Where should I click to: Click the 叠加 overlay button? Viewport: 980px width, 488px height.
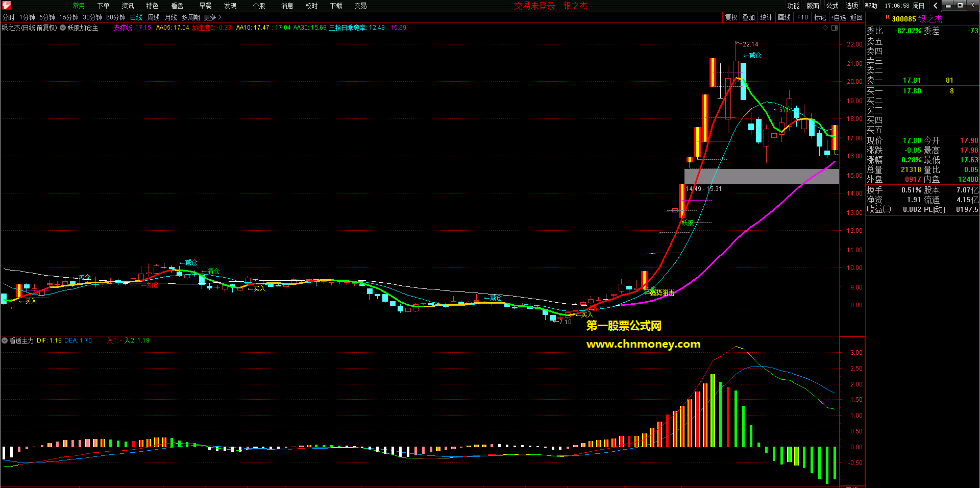[748, 17]
